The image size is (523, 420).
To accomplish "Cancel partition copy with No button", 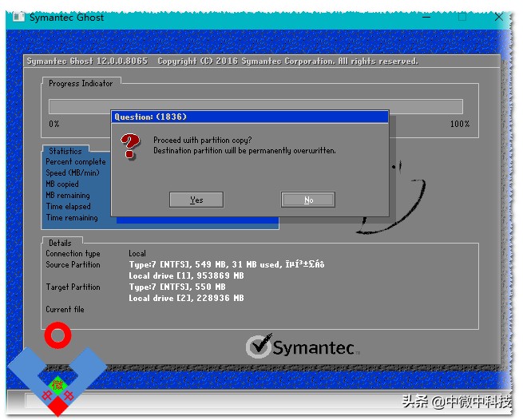I will [x=308, y=200].
